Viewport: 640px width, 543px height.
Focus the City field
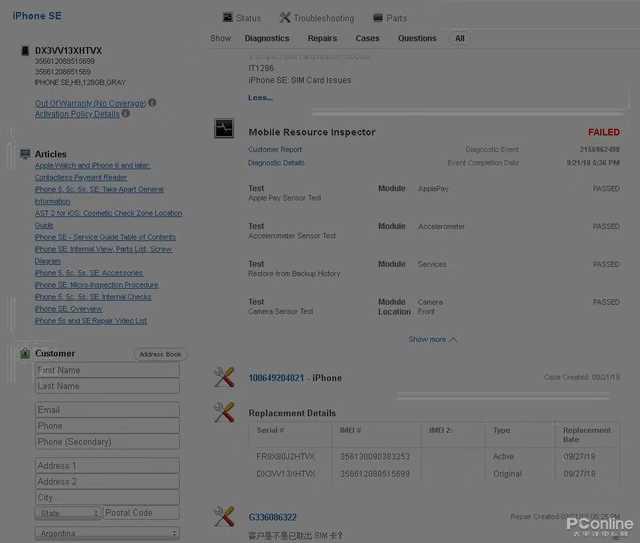pyautogui.click(x=108, y=497)
